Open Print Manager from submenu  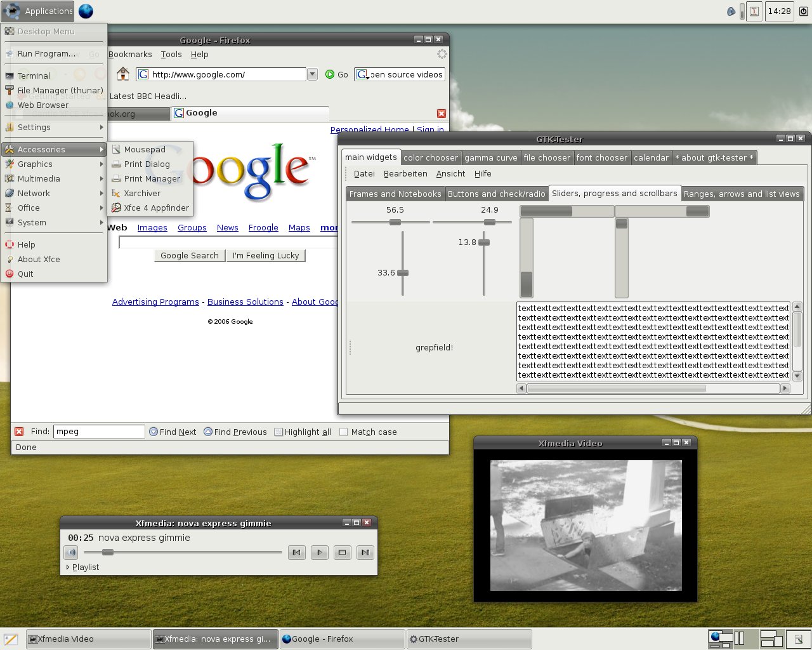click(149, 178)
